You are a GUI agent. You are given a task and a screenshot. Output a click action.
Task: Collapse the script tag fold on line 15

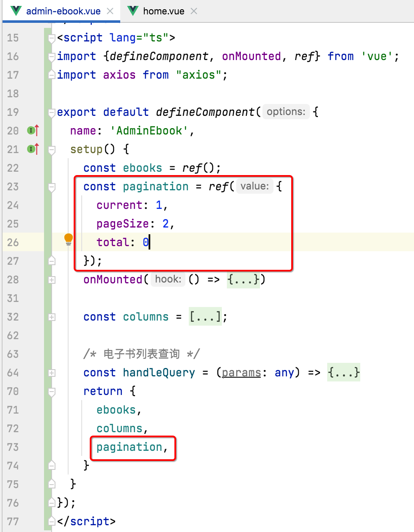52,38
